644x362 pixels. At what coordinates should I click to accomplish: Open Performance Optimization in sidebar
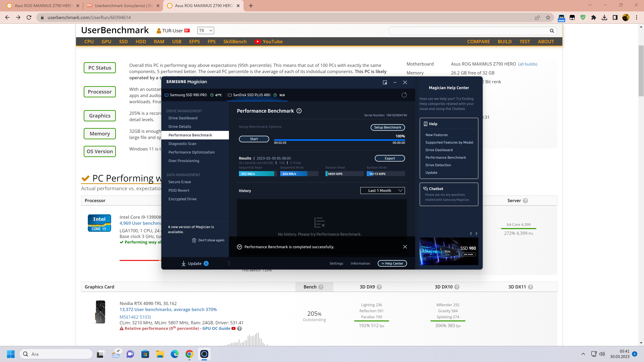192,152
